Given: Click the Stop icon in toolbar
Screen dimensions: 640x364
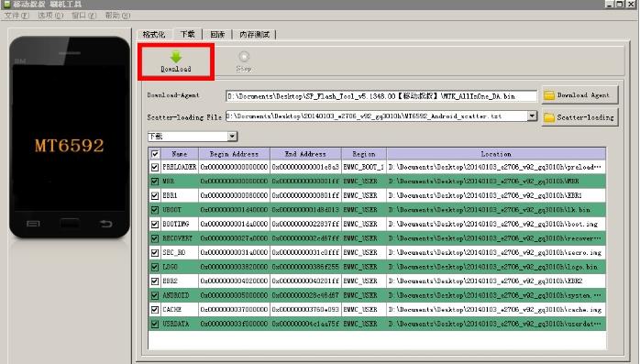Looking at the screenshot, I should 244,56.
